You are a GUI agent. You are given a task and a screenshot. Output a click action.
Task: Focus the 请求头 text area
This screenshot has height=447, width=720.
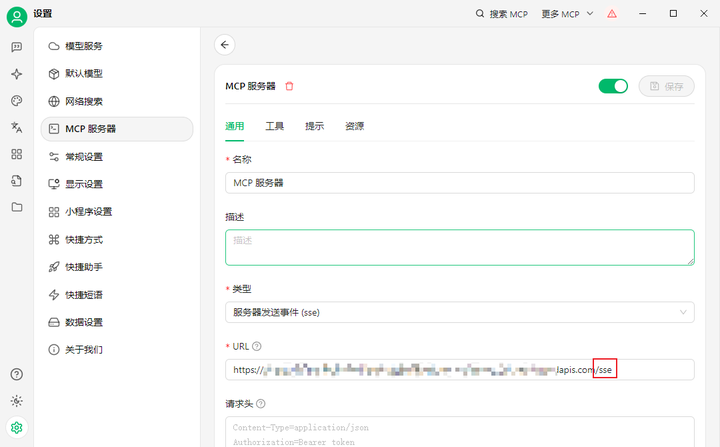(x=460, y=432)
